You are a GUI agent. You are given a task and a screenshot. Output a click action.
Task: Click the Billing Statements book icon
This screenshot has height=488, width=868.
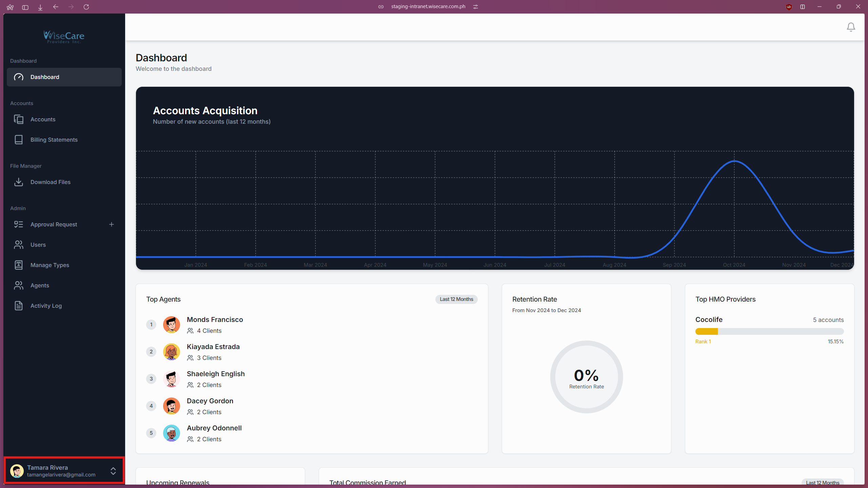[19, 140]
